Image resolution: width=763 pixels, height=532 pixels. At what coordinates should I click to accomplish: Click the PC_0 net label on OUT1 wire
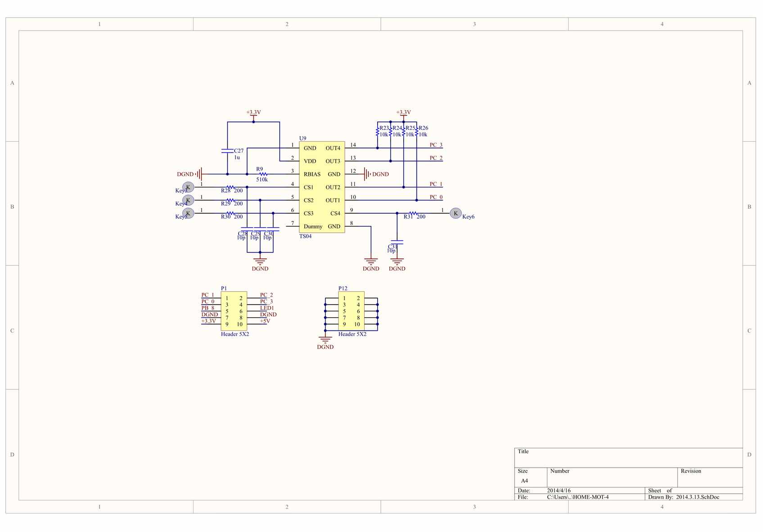(436, 197)
